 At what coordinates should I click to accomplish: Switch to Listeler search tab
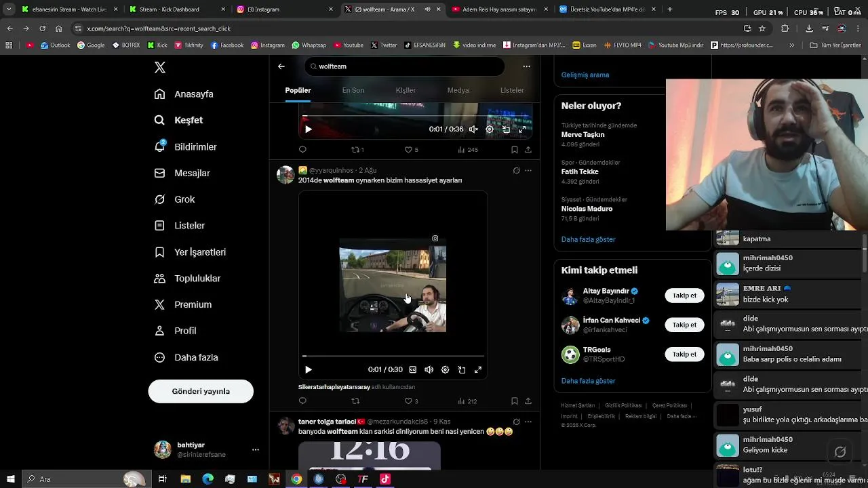(512, 90)
